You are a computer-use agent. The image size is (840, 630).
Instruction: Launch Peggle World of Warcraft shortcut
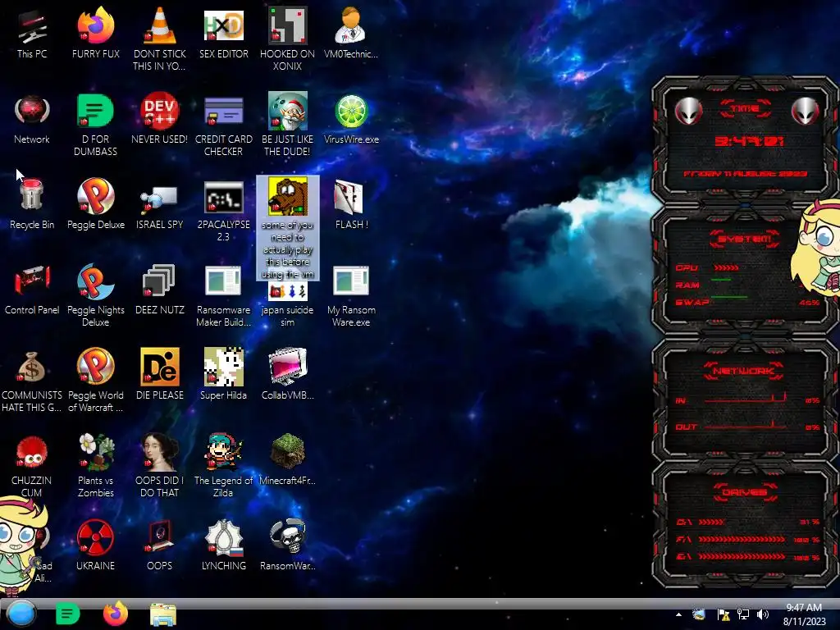point(95,367)
